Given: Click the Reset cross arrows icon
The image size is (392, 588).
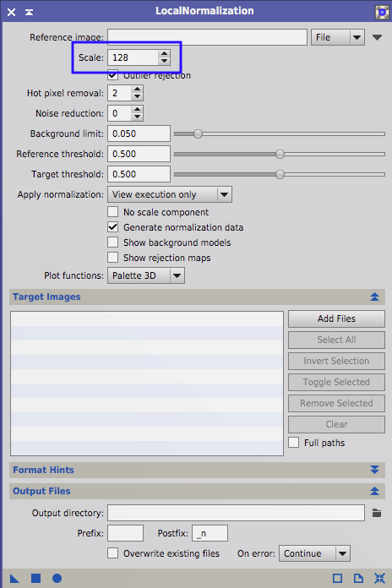Looking at the screenshot, I should coord(379,578).
